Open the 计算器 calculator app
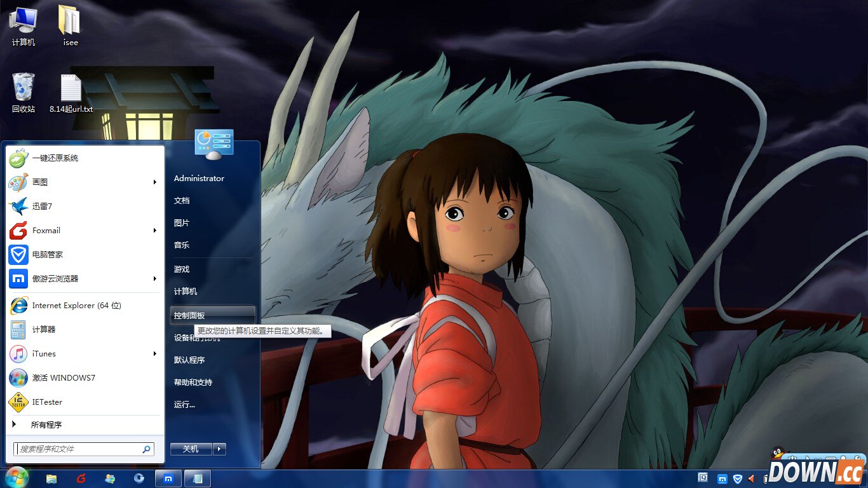This screenshot has width=868, height=488. point(43,329)
